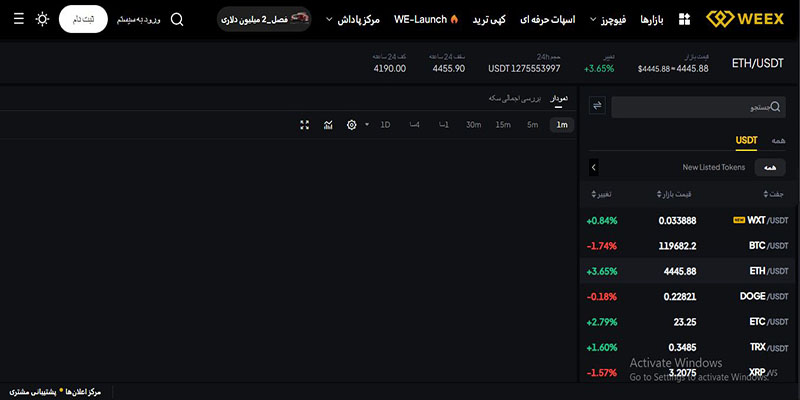Open search with the top magnifier icon
The height and width of the screenshot is (400, 800).
point(177,20)
